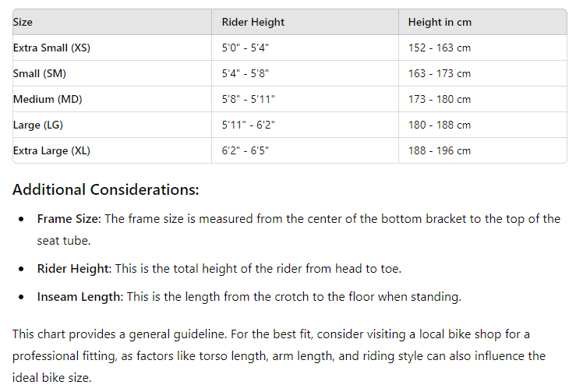Select the Extra Small (XS) size cell
Screen dimensions: 576x392
tap(51, 48)
